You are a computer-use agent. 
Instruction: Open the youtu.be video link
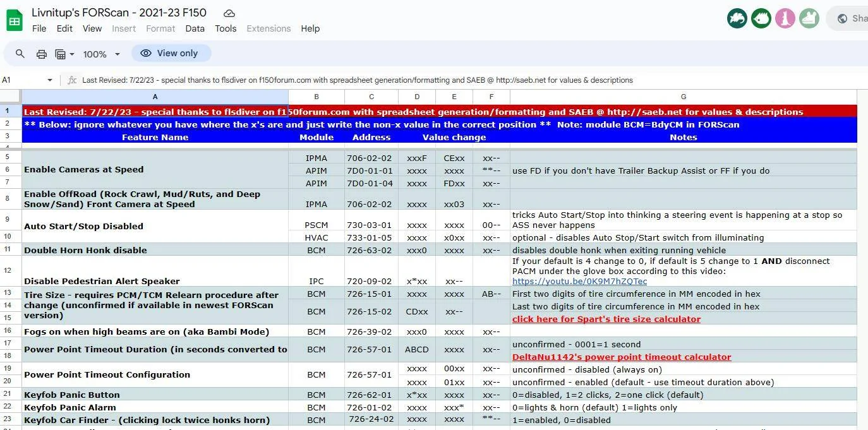pos(579,281)
